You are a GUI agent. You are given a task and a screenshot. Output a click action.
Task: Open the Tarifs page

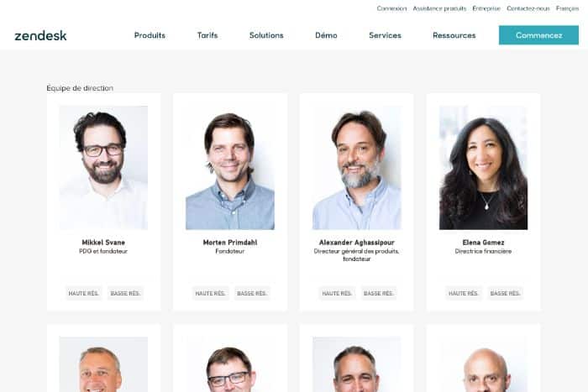[x=207, y=35]
